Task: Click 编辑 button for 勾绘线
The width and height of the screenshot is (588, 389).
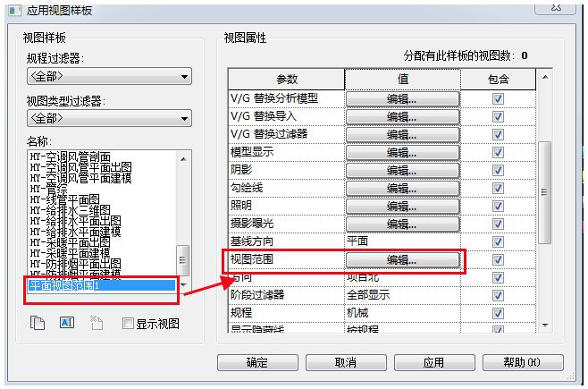Action: [x=402, y=189]
